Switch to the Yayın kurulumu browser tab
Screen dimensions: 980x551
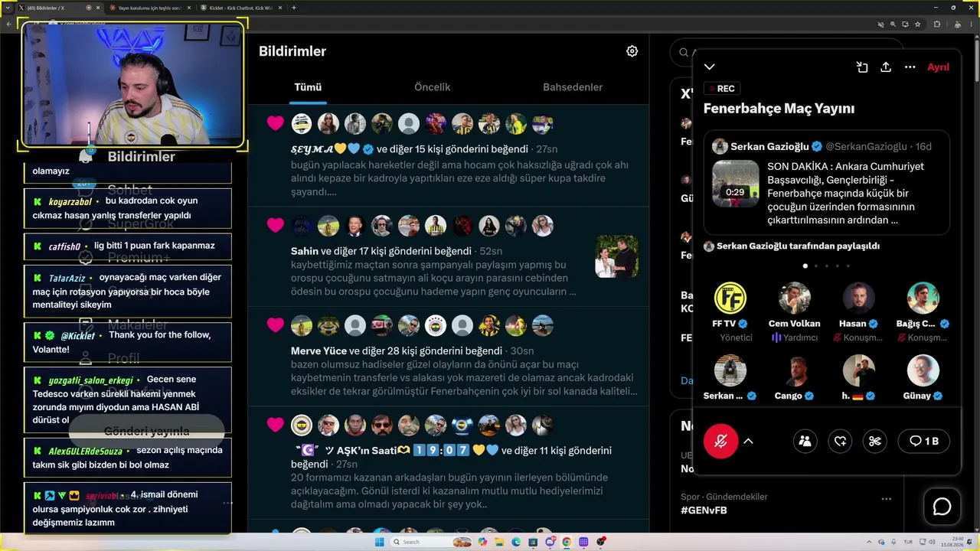click(x=149, y=8)
